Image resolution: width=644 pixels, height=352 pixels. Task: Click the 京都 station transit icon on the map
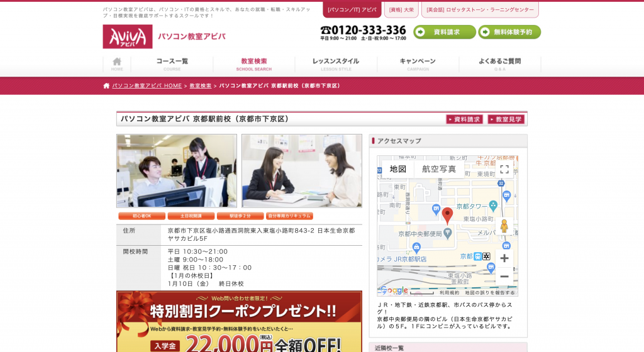point(478,256)
